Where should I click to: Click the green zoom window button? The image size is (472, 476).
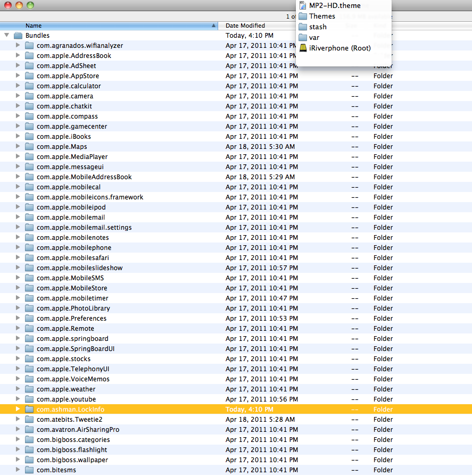coord(30,5)
